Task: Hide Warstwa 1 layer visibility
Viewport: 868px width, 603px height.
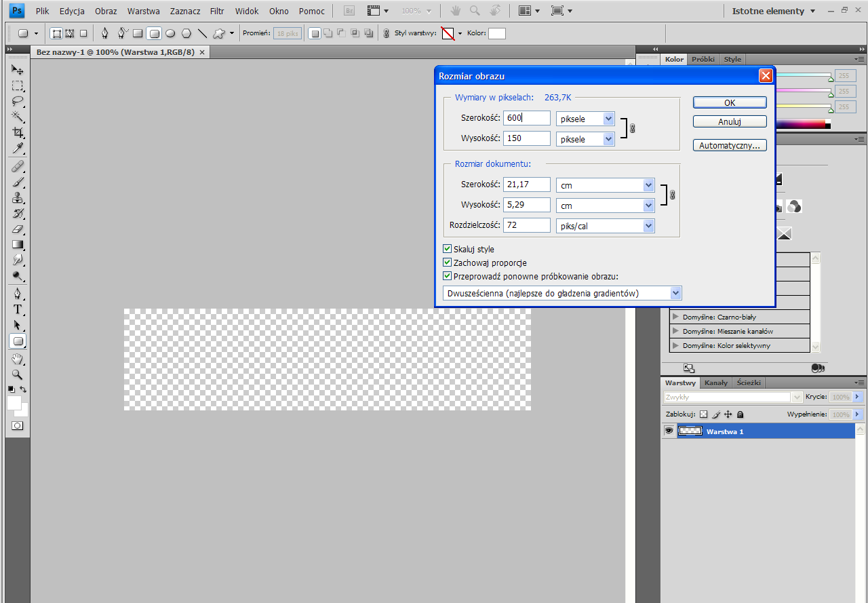Action: tap(669, 431)
